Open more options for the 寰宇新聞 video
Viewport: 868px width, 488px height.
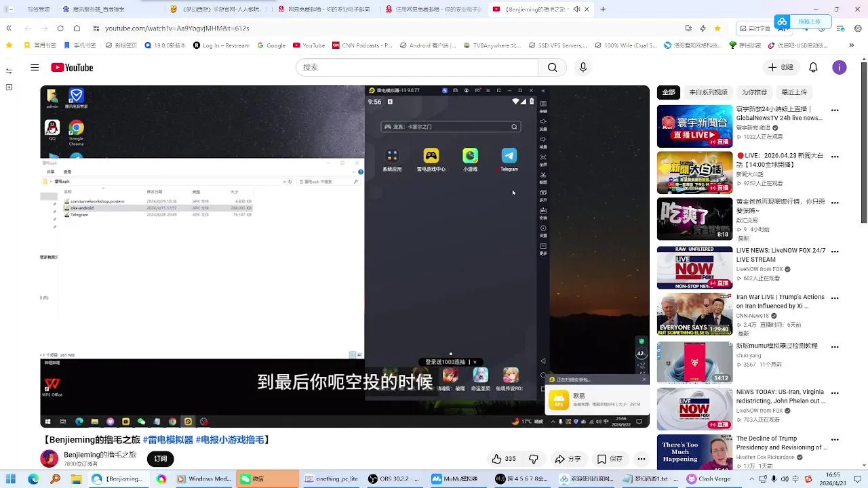click(835, 110)
